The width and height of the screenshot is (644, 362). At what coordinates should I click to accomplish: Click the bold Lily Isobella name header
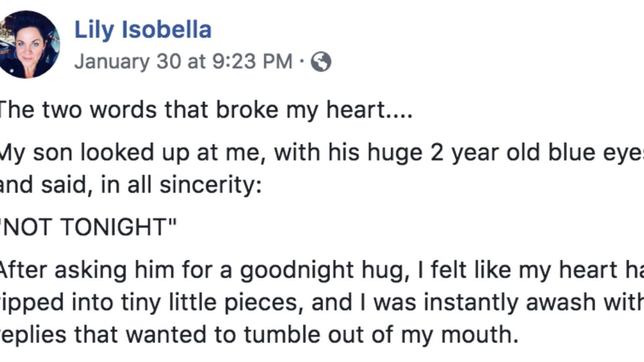click(x=143, y=29)
